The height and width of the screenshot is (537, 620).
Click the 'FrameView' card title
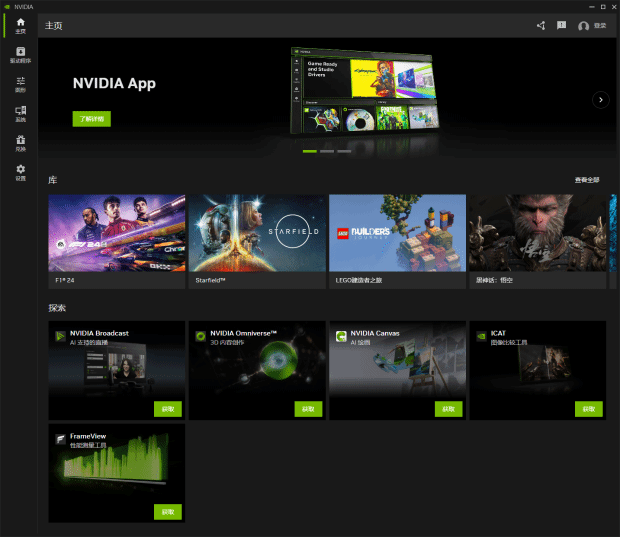click(x=88, y=436)
